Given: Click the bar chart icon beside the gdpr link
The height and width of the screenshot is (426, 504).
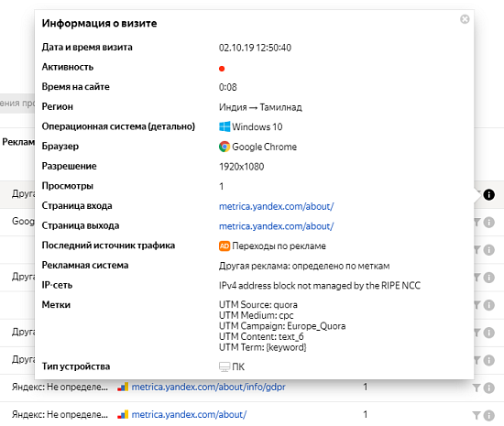Looking at the screenshot, I should [123, 387].
